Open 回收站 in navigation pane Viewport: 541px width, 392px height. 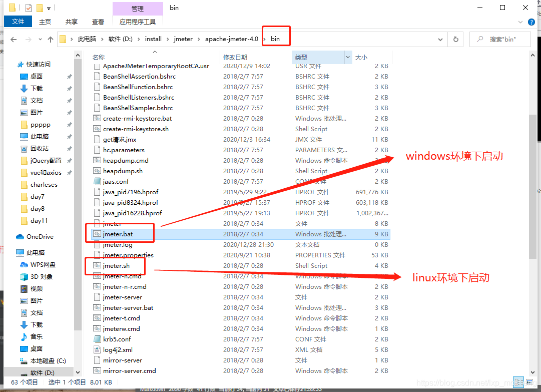tap(40, 149)
